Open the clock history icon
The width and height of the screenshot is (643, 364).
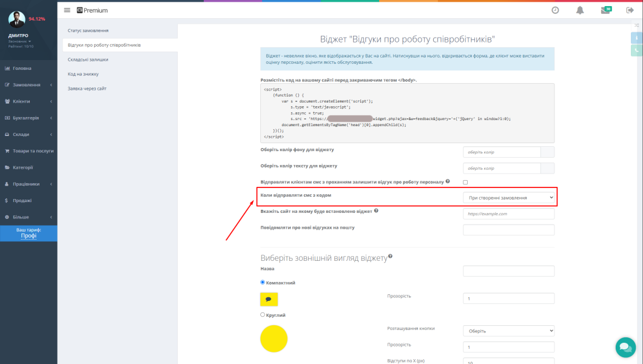pyautogui.click(x=555, y=10)
